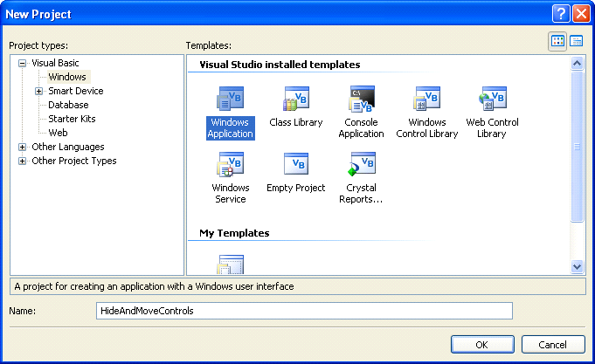Screen dimensions: 595x364
Task: Click Visual Studio installed templates heading
Action: click(280, 65)
